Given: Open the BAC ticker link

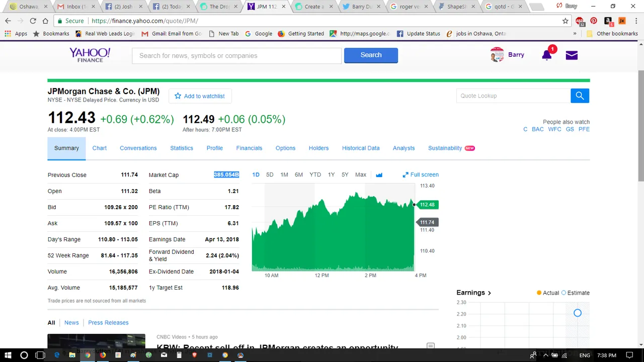Looking at the screenshot, I should pyautogui.click(x=538, y=129).
